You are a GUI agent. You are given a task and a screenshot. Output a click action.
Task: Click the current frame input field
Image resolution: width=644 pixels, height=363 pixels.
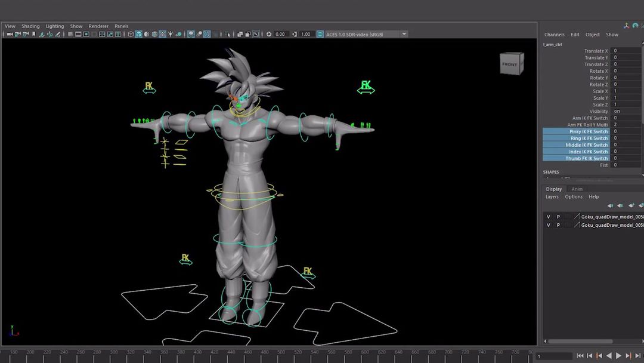click(555, 356)
